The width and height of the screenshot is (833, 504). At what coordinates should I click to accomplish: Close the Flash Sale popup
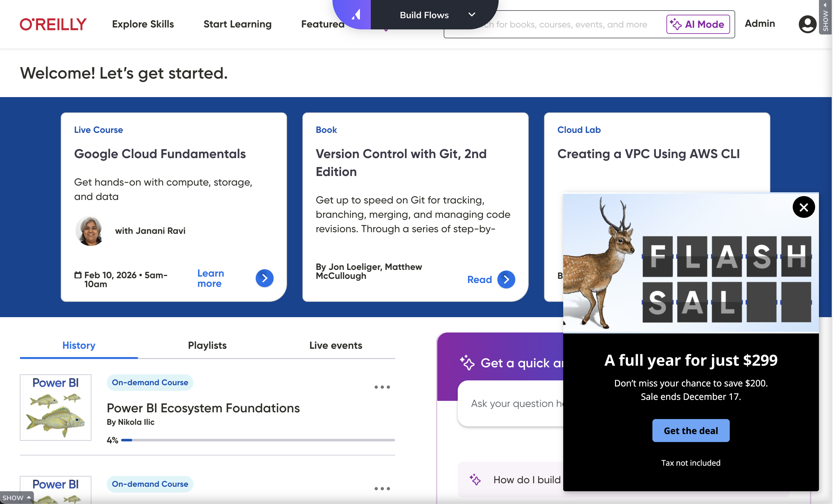pos(804,207)
